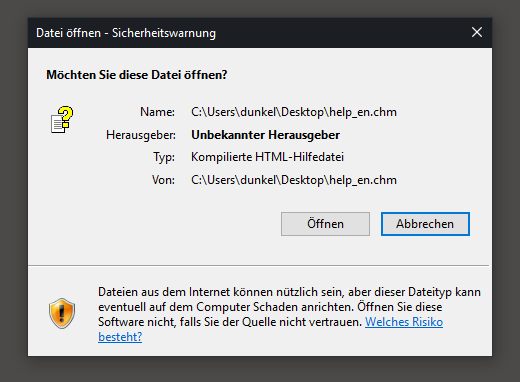Click the security shield warning icon

pyautogui.click(x=62, y=313)
